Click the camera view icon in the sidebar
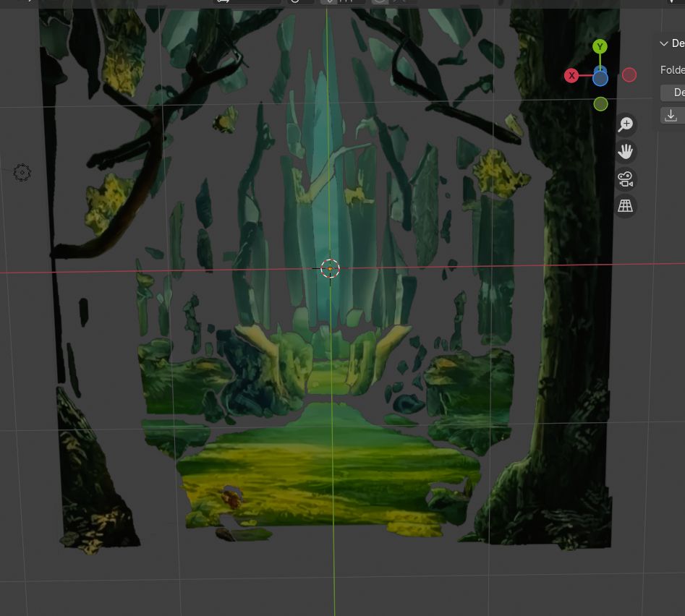Viewport: 685px width, 616px height. [x=625, y=179]
